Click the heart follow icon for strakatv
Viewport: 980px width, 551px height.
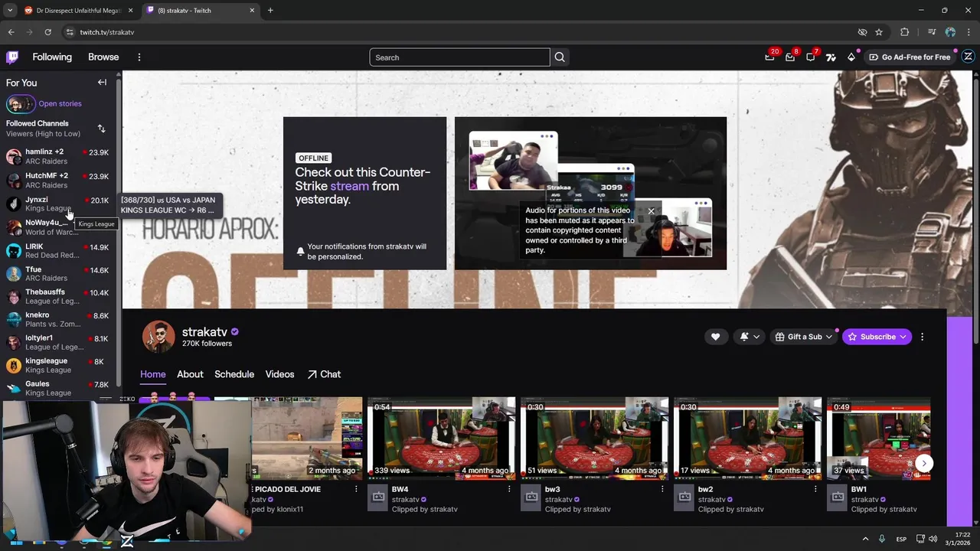point(715,337)
